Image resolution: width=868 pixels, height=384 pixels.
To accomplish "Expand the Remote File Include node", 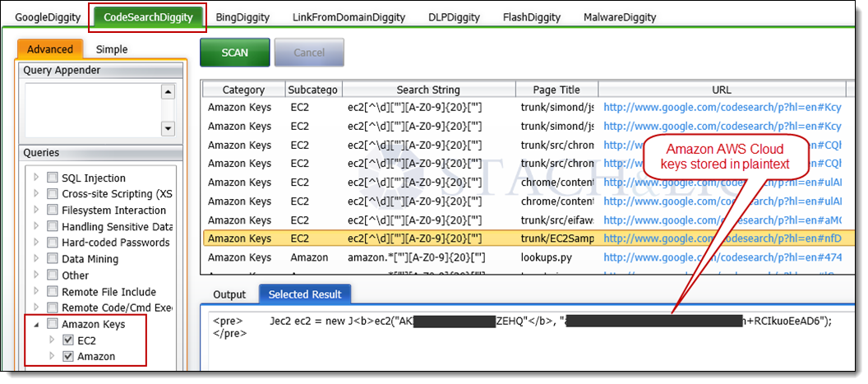I will click(x=36, y=291).
